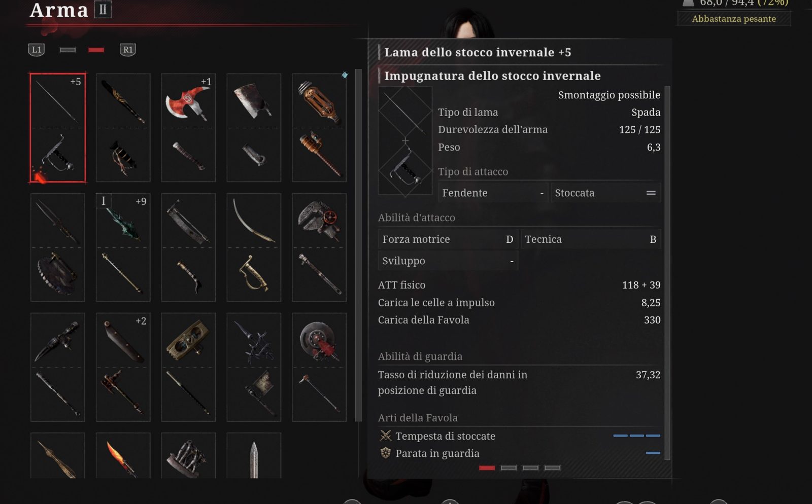The width and height of the screenshot is (812, 504).
Task: Select the butcher cleaver weapon slot
Action: (x=254, y=128)
